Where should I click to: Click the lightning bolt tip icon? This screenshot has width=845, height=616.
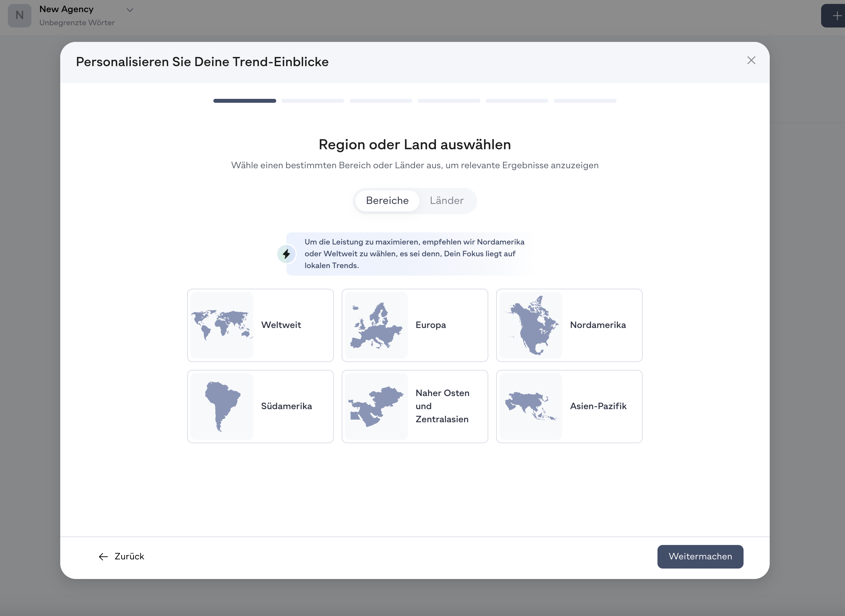coord(286,254)
